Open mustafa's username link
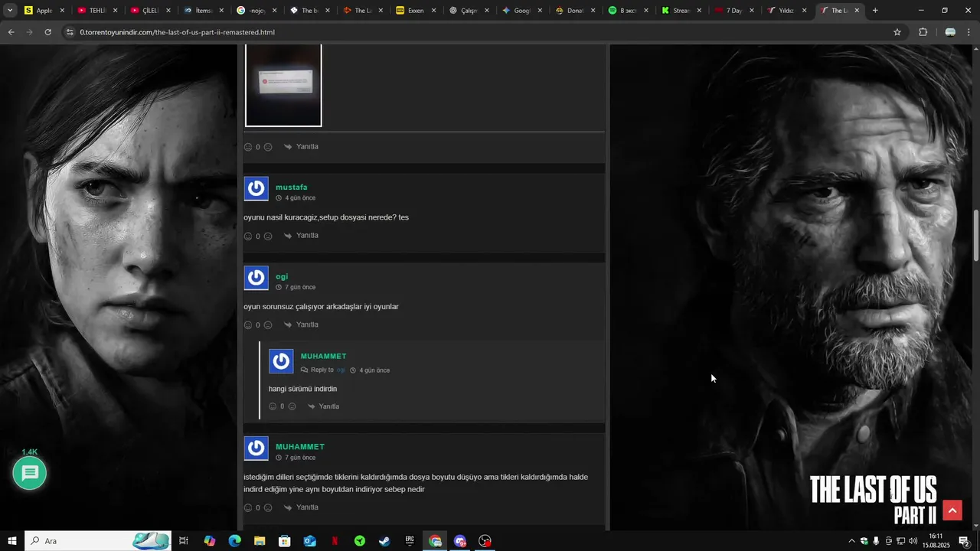Viewport: 980px width, 551px height. pyautogui.click(x=292, y=187)
